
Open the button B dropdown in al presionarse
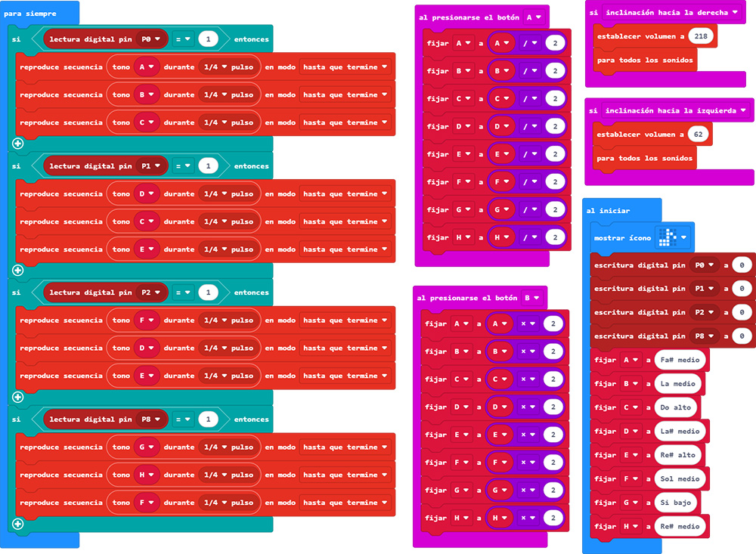tap(532, 298)
